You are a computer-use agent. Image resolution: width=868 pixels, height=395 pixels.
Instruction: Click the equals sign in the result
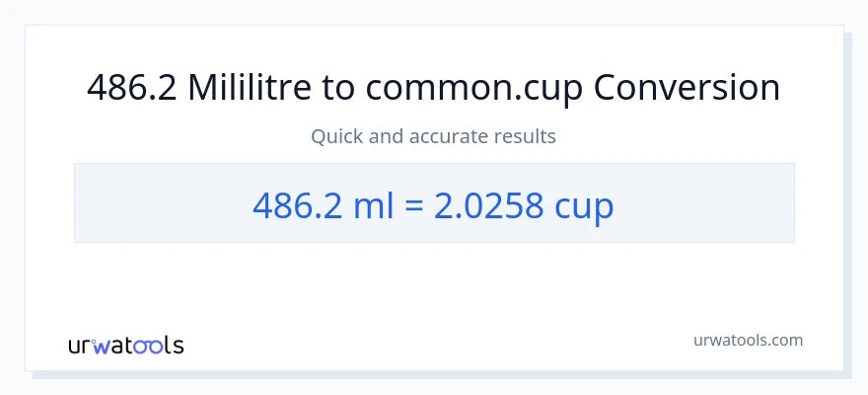[414, 204]
